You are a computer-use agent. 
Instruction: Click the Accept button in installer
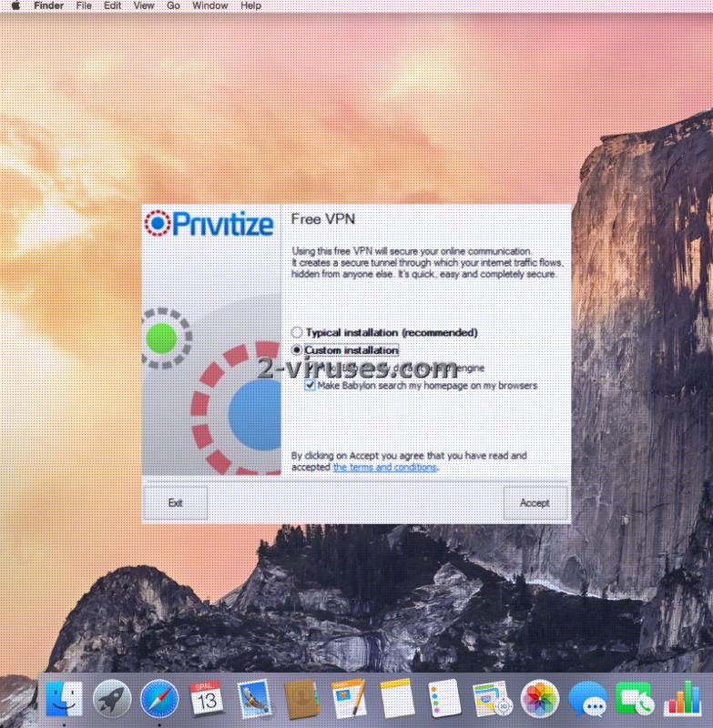[535, 503]
